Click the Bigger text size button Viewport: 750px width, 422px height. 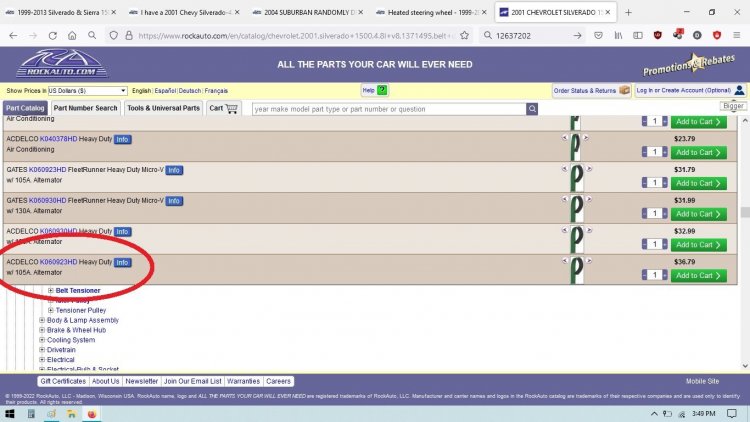[733, 106]
